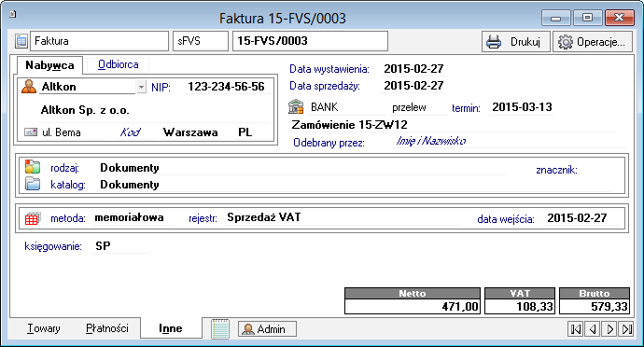
Task: Click the katalog value Dokumenty
Action: (130, 185)
